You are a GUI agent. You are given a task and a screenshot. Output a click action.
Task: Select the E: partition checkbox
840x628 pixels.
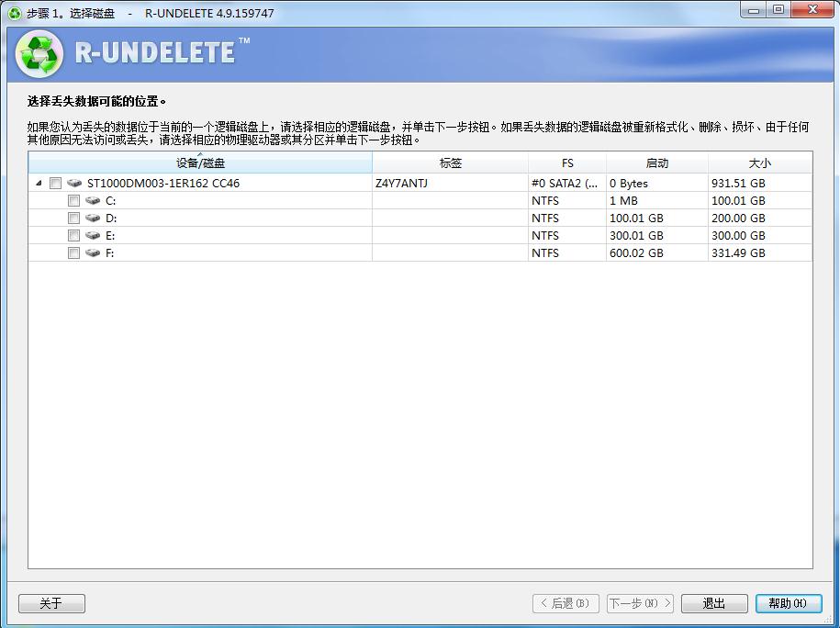pos(73,236)
